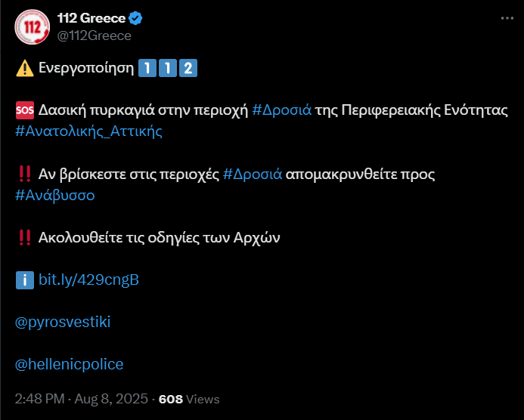Open the 112 Greece display name
This screenshot has width=524, height=420.
[91, 19]
